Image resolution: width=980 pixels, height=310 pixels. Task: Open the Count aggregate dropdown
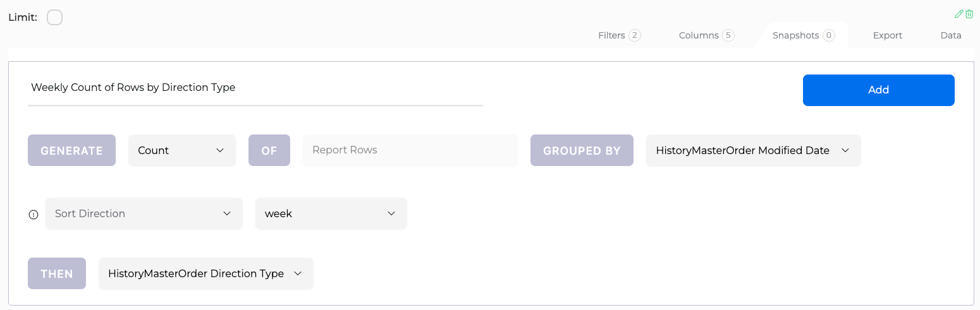pyautogui.click(x=182, y=150)
